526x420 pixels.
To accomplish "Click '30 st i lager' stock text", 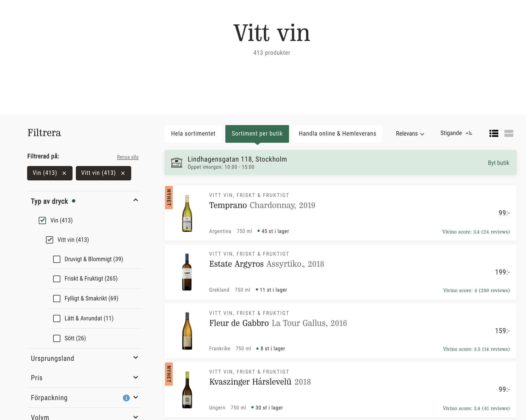I will pos(269,408).
